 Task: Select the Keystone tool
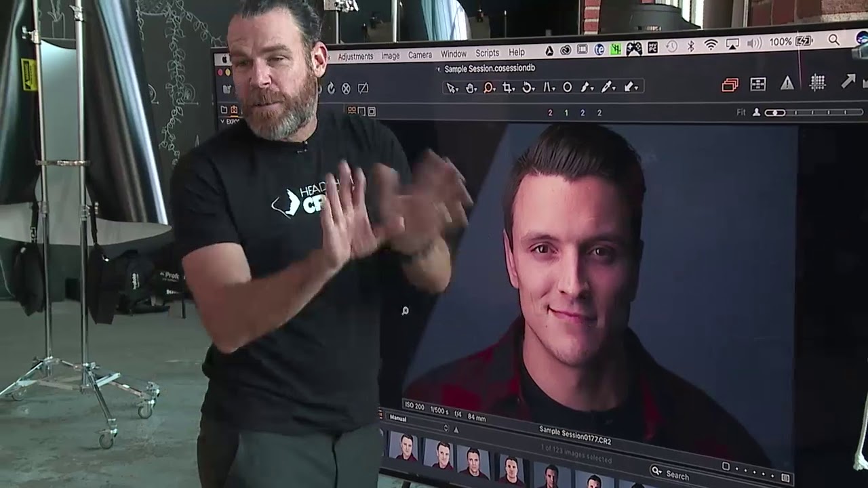click(549, 87)
